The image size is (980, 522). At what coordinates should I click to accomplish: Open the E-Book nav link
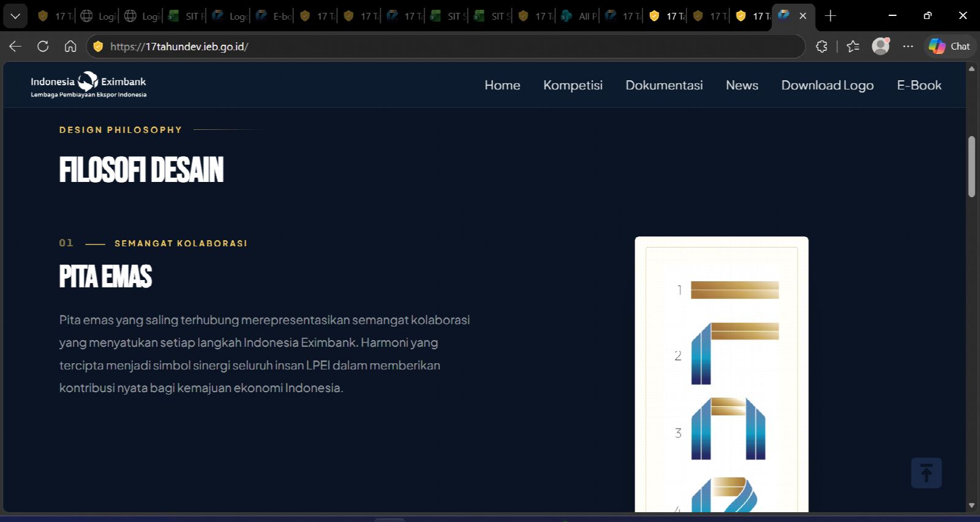(x=919, y=85)
